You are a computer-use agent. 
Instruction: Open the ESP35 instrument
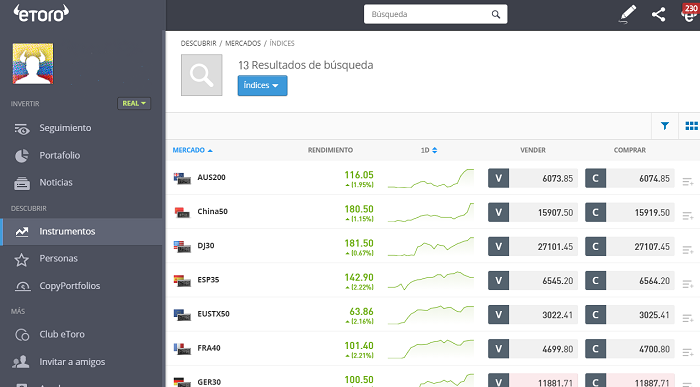(208, 279)
